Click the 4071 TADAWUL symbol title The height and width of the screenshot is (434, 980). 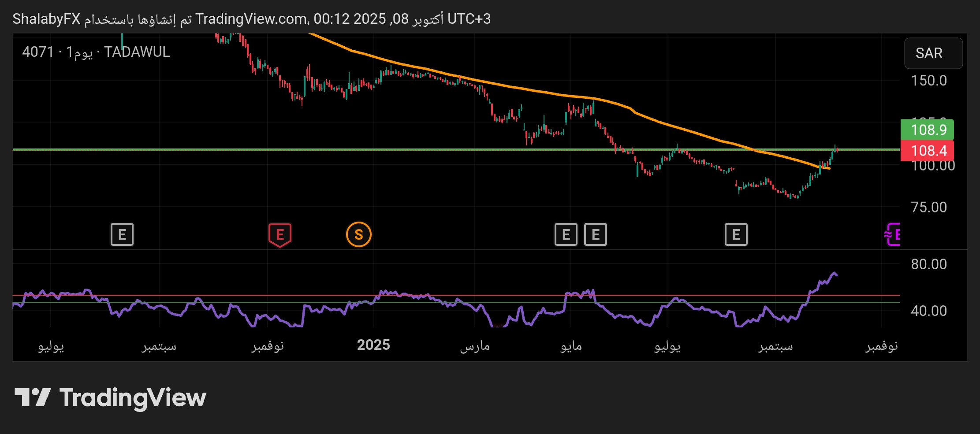(x=96, y=52)
